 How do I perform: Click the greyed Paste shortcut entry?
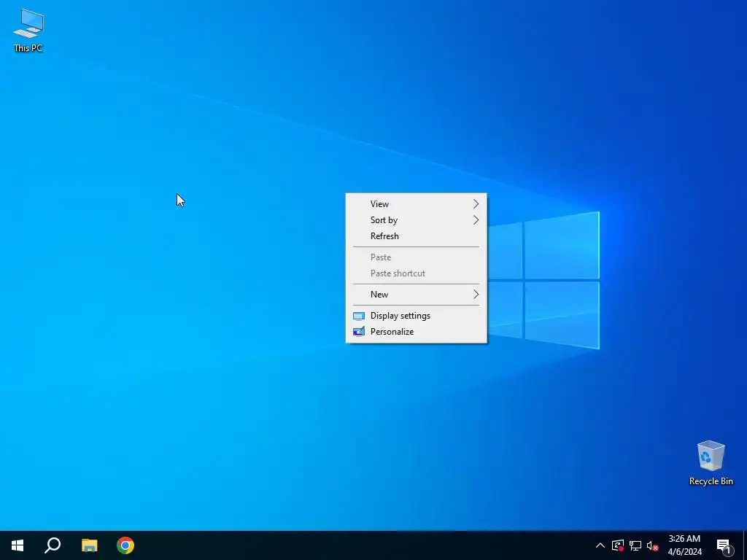coord(416,273)
